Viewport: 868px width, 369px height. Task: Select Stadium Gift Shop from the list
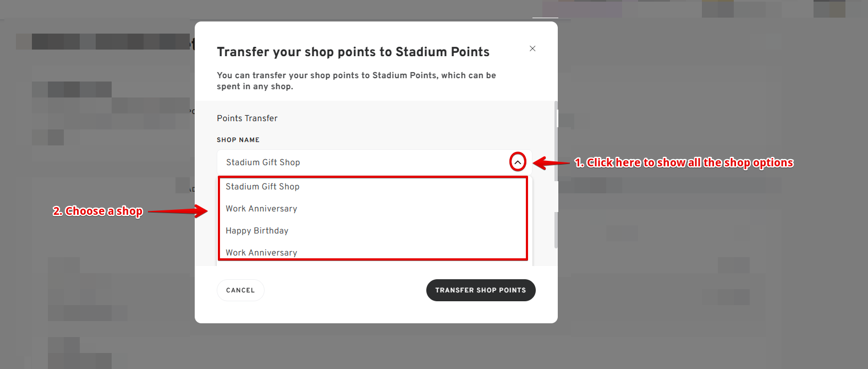pyautogui.click(x=262, y=187)
